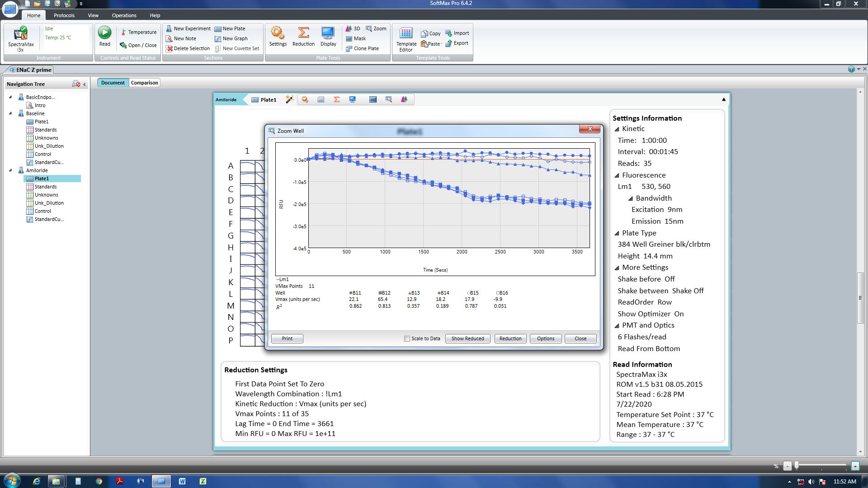
Task: Click the green Read button icon
Action: pyautogui.click(x=104, y=33)
